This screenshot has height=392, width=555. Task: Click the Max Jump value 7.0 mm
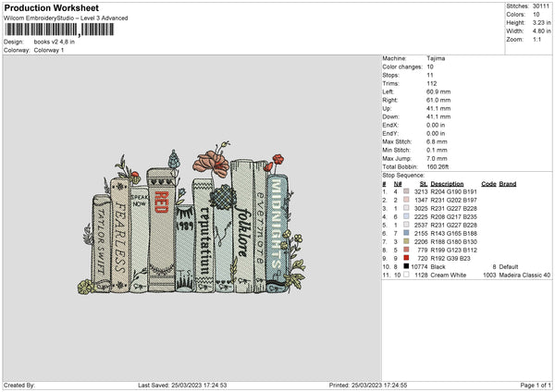coord(437,158)
